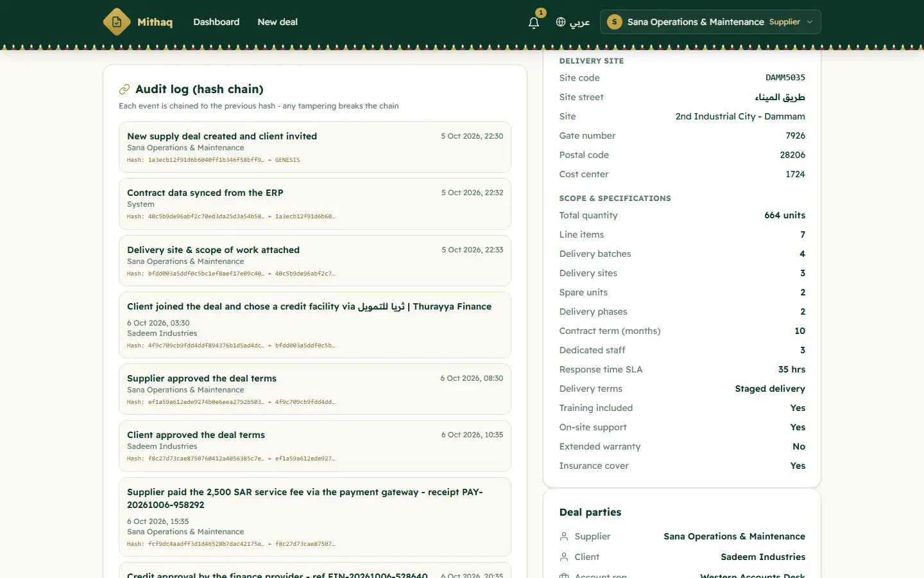Click the Mithaq brand name
Screen dimensions: 924x578
coord(155,22)
